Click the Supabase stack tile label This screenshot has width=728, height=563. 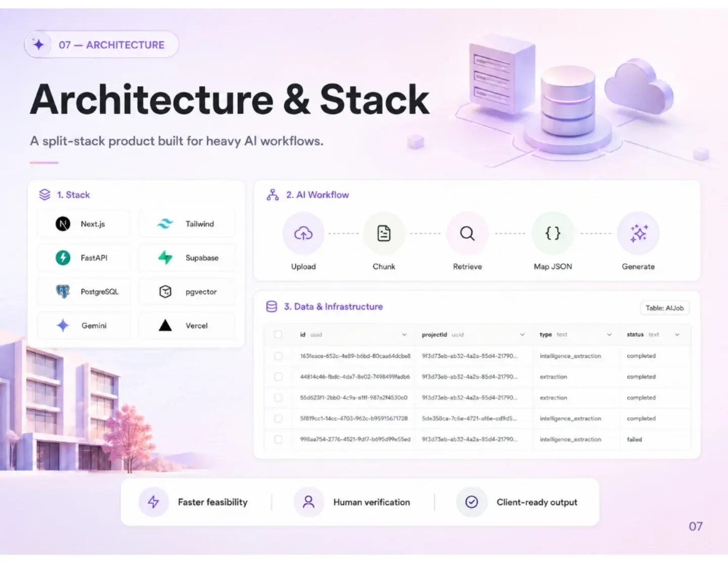202,257
